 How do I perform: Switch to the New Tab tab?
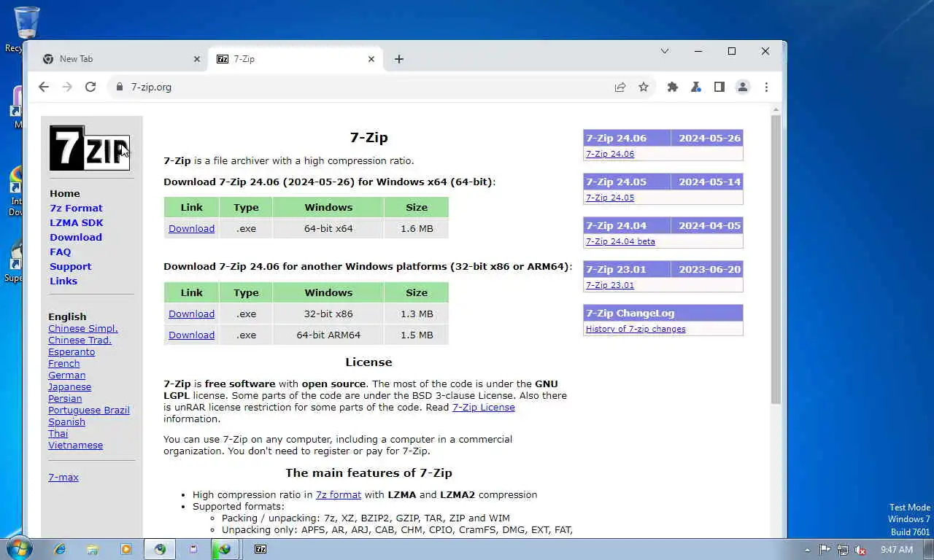click(120, 59)
